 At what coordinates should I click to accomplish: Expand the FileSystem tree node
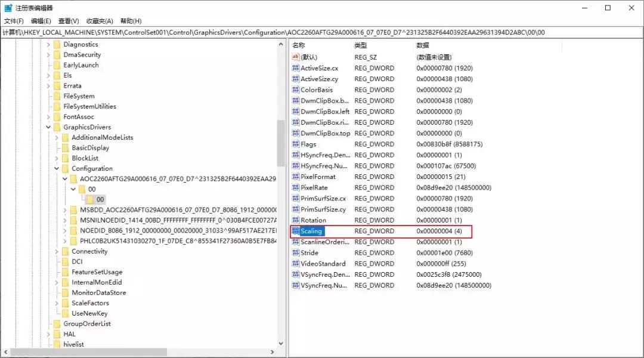pos(49,95)
